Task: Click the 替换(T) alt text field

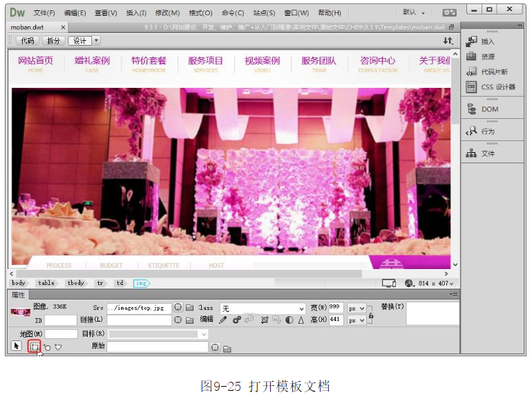Action: pyautogui.click(x=431, y=314)
